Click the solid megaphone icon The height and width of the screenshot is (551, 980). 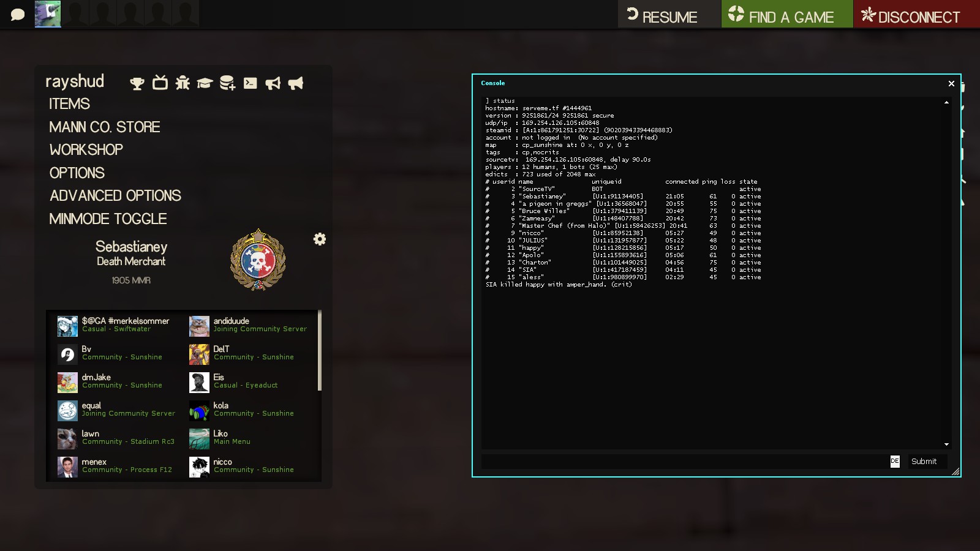coord(295,83)
